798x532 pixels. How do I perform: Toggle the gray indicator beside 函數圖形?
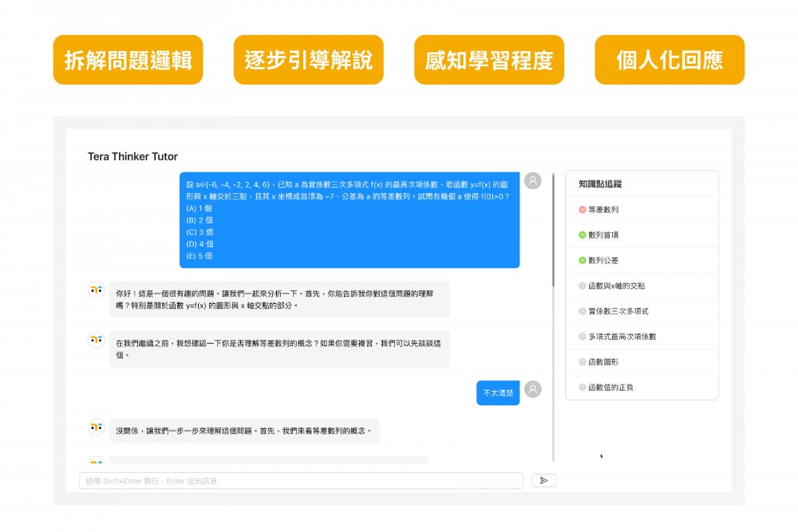pyautogui.click(x=583, y=362)
